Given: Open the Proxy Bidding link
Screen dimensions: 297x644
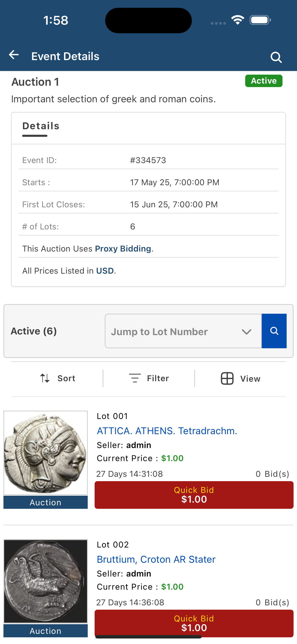Looking at the screenshot, I should click(x=123, y=249).
